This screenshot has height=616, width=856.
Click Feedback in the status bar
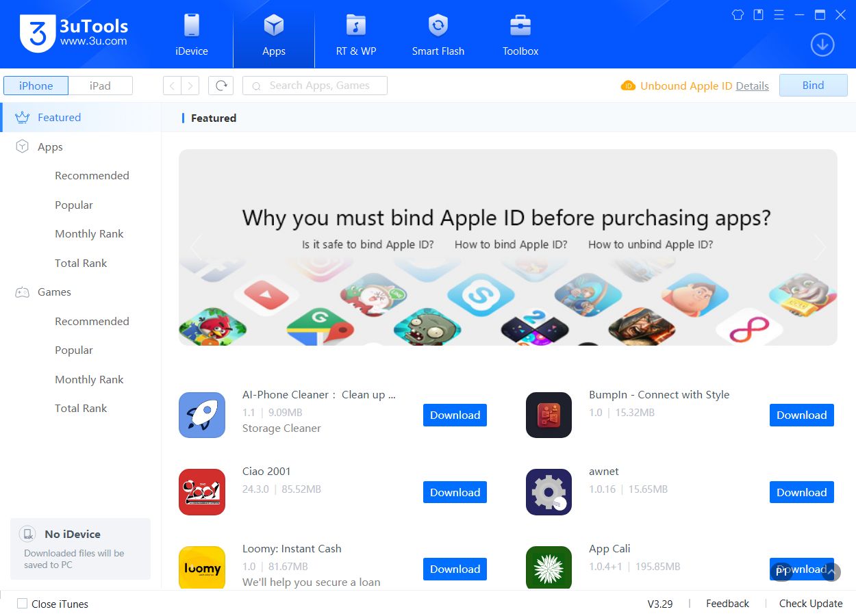pos(727,604)
